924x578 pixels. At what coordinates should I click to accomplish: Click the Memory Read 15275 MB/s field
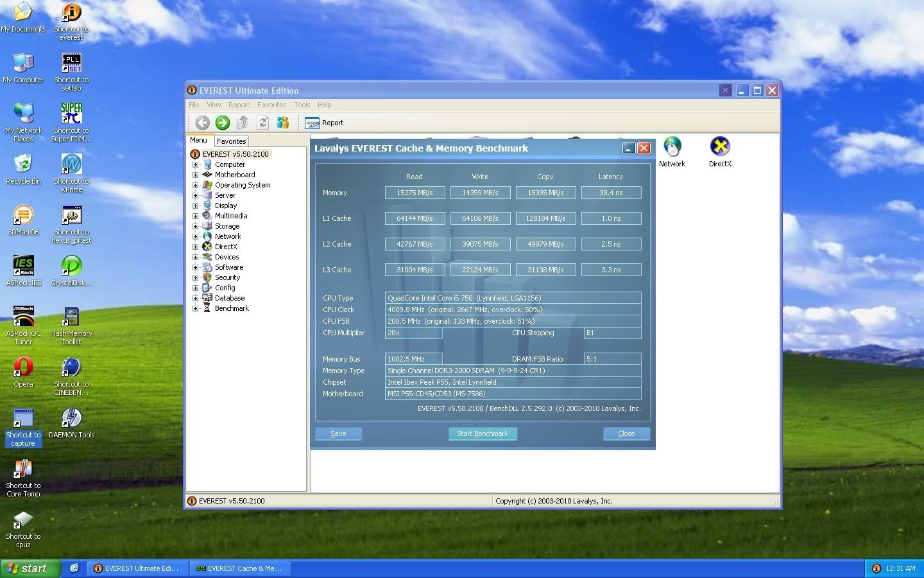click(415, 193)
